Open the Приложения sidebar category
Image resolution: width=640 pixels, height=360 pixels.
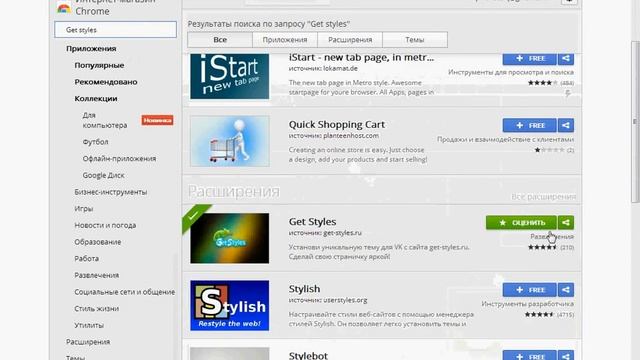point(91,49)
